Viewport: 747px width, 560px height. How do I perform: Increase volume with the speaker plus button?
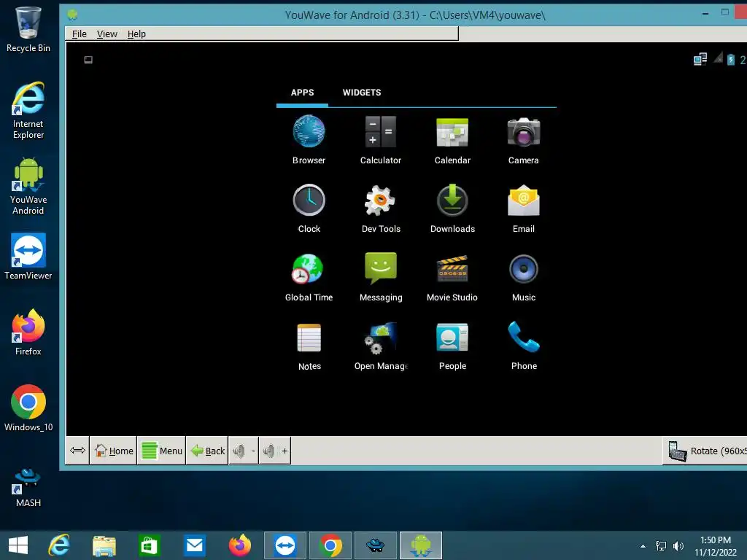click(x=275, y=451)
